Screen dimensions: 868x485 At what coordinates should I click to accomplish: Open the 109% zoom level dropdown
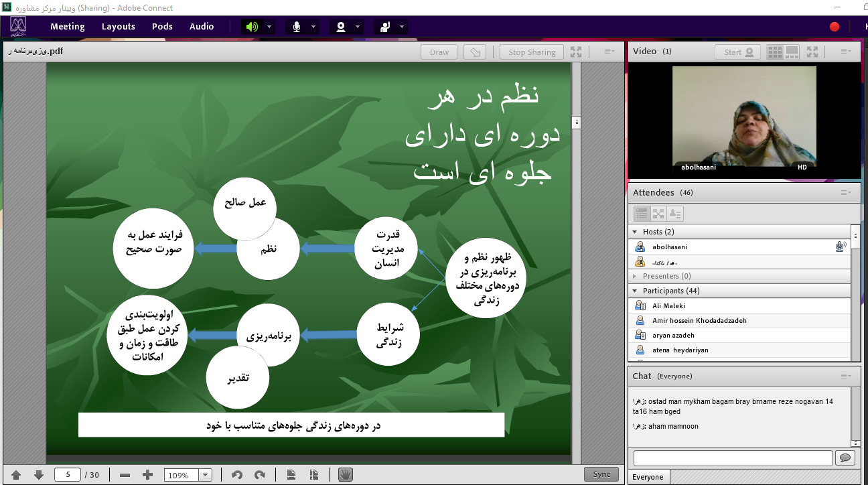206,475
